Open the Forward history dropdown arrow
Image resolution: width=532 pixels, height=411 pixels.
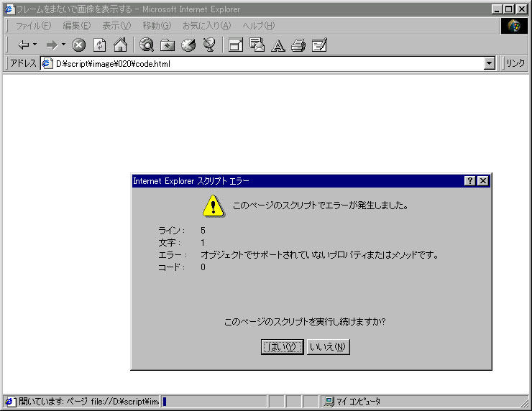(63, 45)
